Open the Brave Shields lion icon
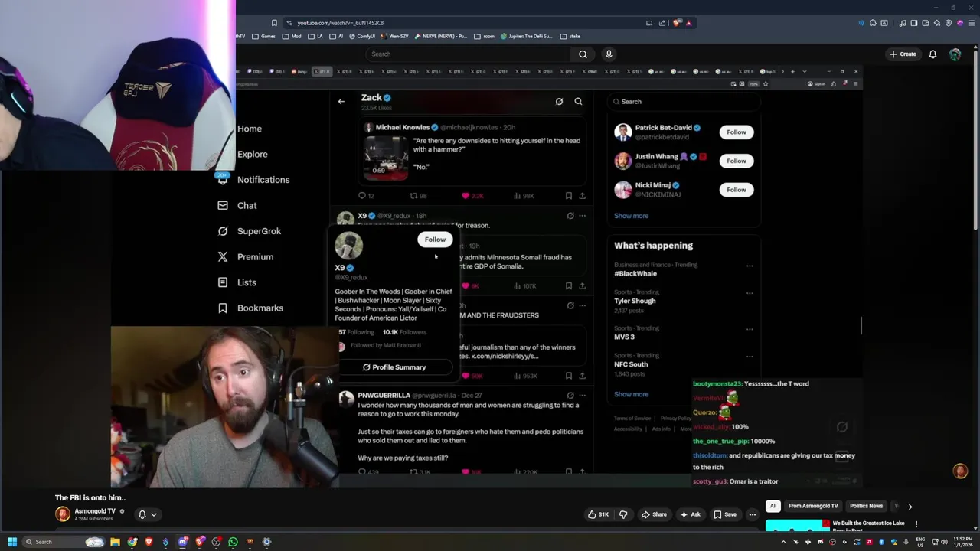Screen dimensions: 980x551 point(677,23)
